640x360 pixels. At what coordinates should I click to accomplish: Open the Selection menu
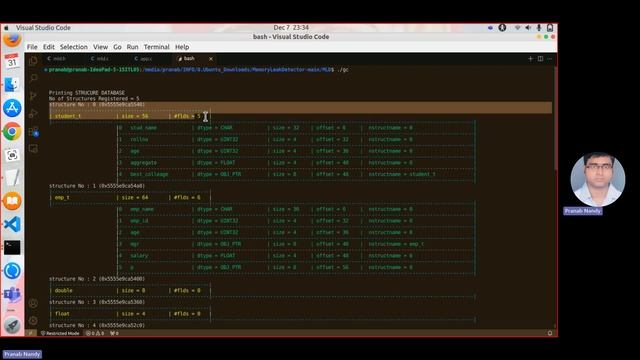74,47
